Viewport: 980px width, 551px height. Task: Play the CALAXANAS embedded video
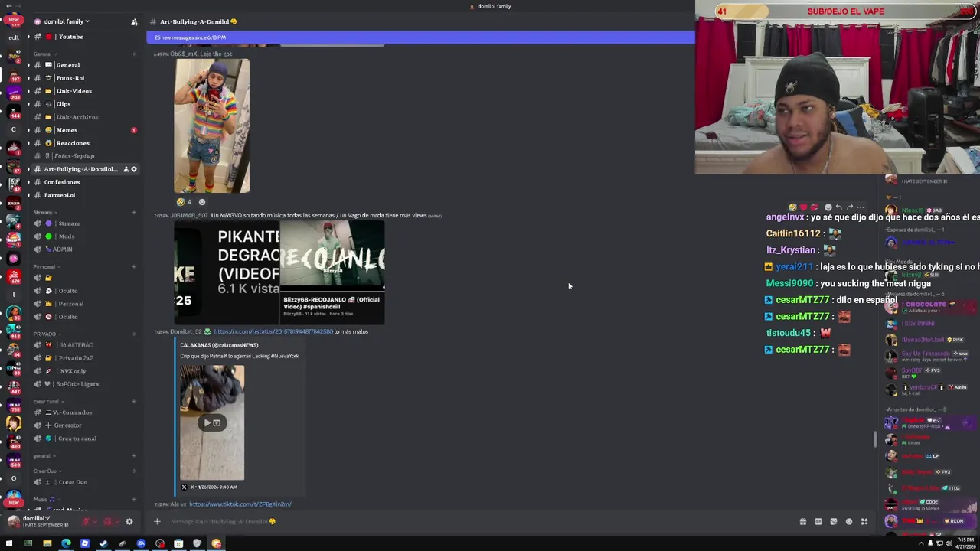tap(212, 422)
